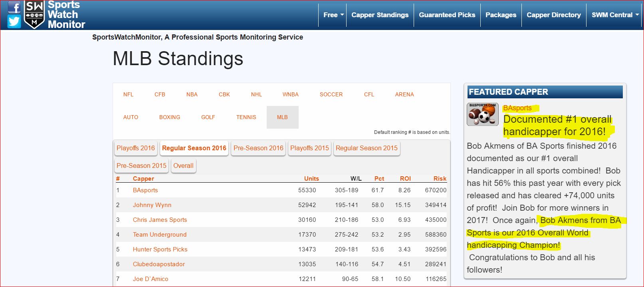Switch to Pre-Season 2015 standings
The height and width of the screenshot is (287, 644).
[x=141, y=165]
